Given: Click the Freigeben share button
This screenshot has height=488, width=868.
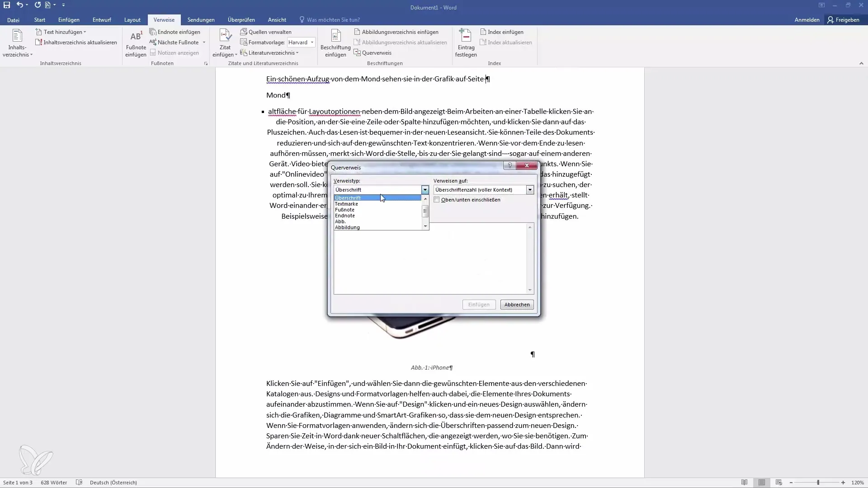Looking at the screenshot, I should 844,20.
